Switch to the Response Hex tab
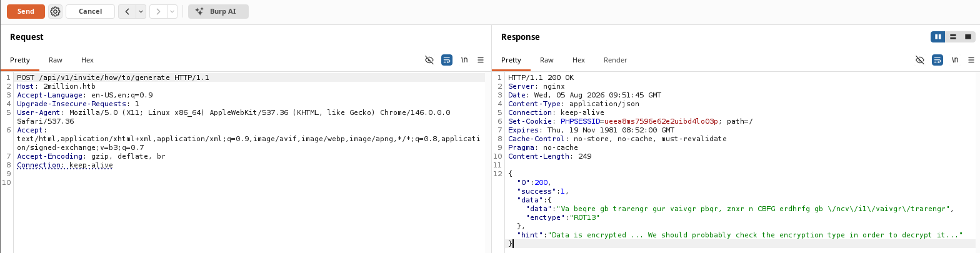 [x=579, y=60]
